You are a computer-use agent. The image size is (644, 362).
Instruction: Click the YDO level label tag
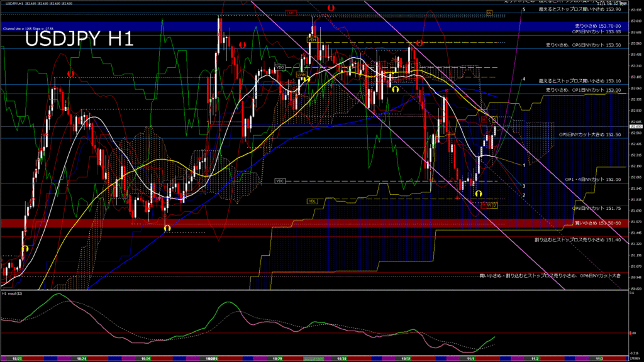click(280, 67)
